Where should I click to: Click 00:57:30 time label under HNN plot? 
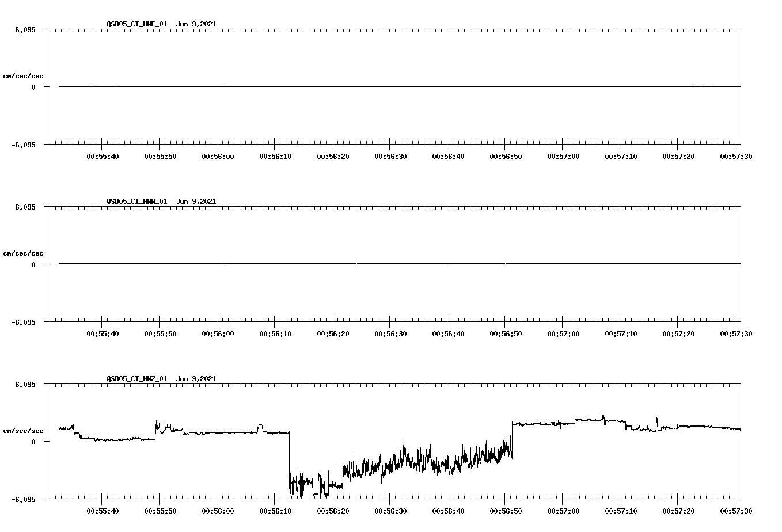pyautogui.click(x=736, y=334)
